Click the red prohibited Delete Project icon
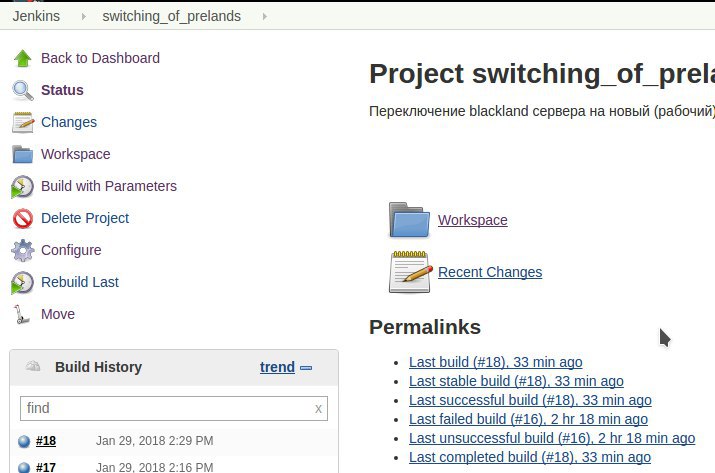This screenshot has height=473, width=715. coord(22,218)
